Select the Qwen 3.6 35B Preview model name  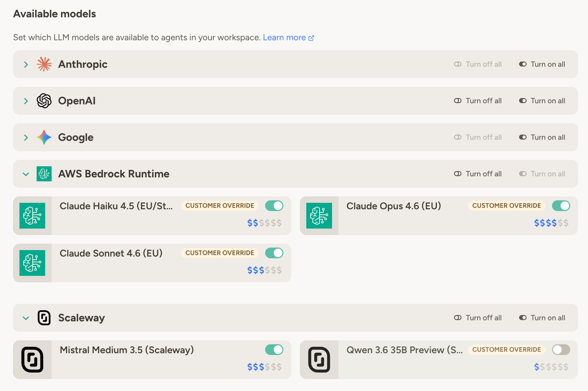(x=404, y=350)
